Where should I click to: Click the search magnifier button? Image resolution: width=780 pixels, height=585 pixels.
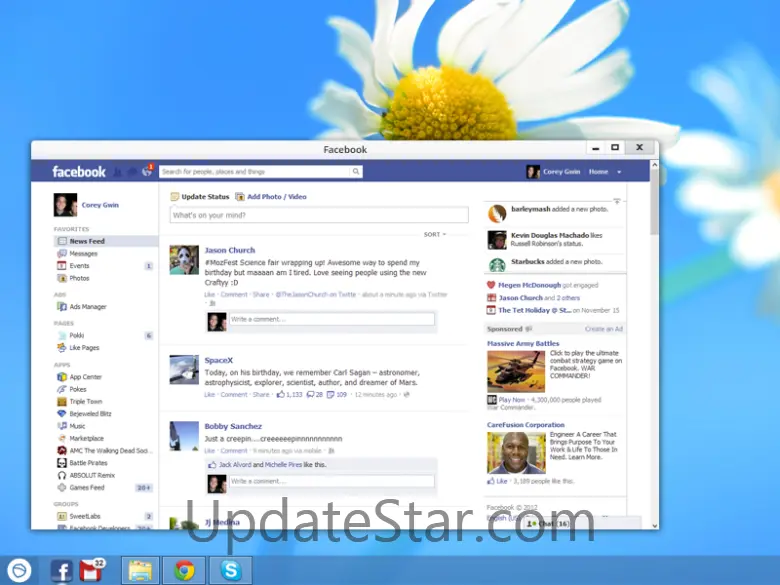pyautogui.click(x=355, y=172)
